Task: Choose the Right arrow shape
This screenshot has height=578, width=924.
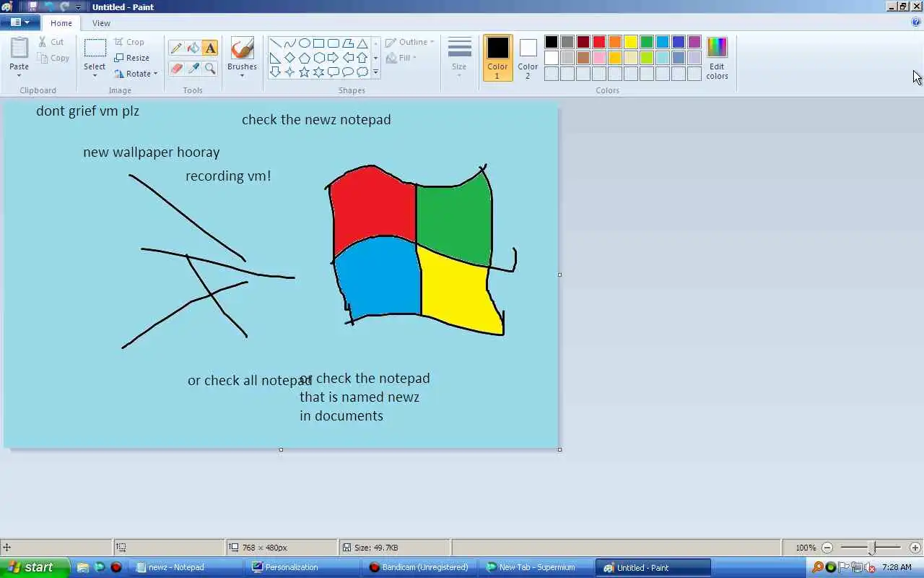Action: pos(333,58)
